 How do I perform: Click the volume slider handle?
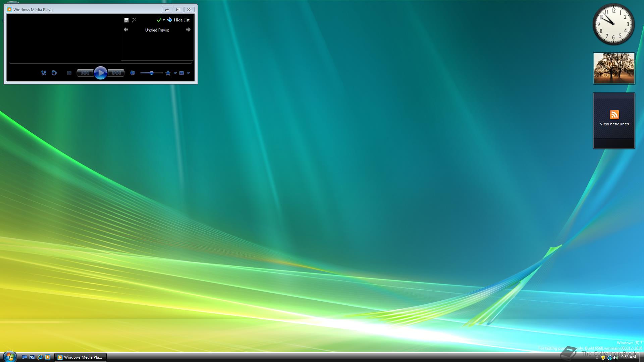point(152,73)
